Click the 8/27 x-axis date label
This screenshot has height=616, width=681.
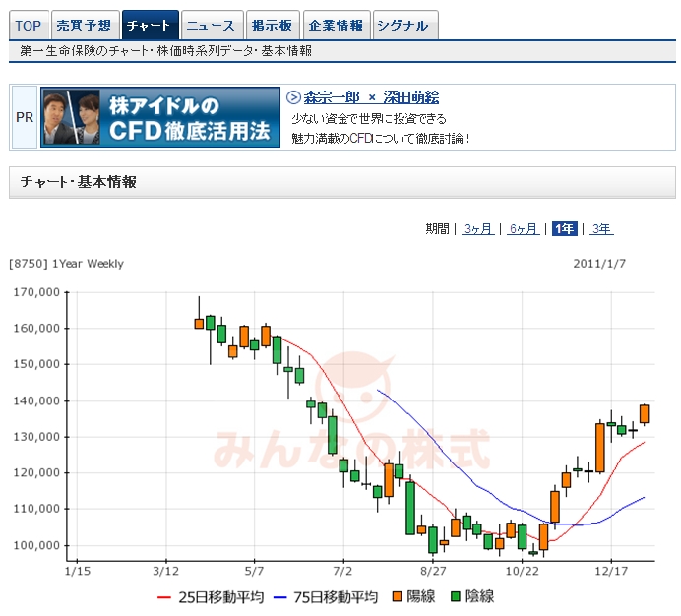click(x=433, y=571)
